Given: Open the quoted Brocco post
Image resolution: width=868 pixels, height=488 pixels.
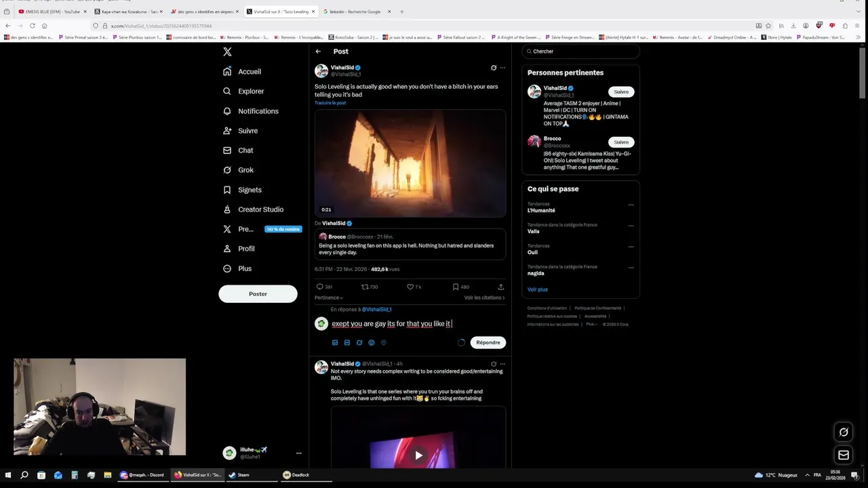Looking at the screenshot, I should [x=410, y=245].
